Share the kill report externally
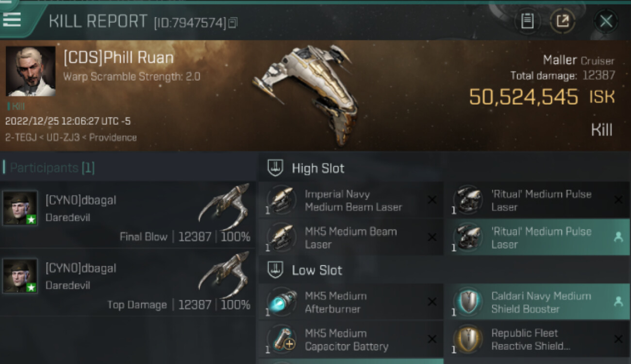Screen dimensions: 631x364 coord(562,21)
